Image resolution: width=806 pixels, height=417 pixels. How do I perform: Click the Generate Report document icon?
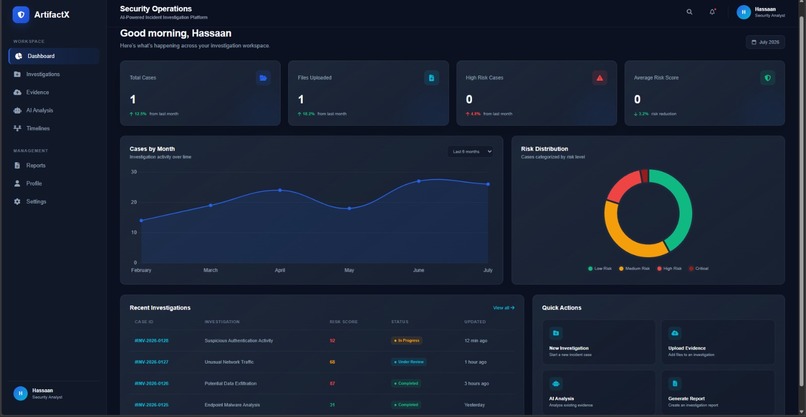click(675, 384)
